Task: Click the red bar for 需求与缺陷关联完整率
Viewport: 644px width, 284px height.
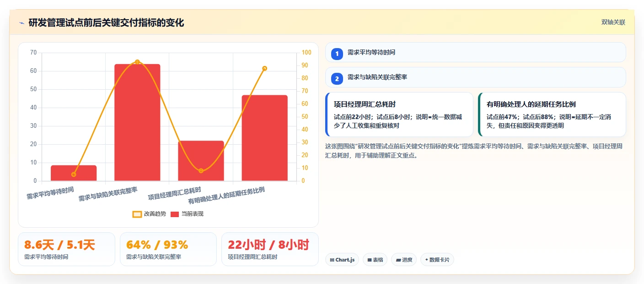Action: pos(137,122)
